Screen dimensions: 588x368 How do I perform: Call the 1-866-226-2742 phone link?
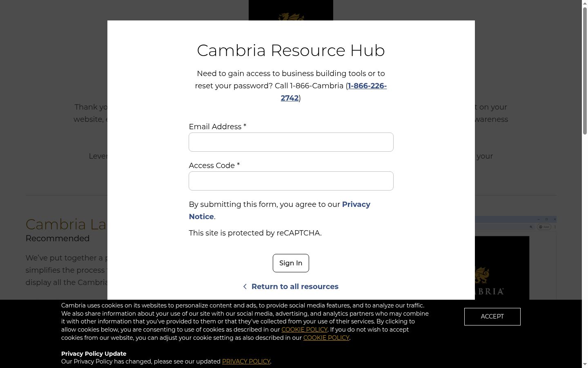coord(334,92)
